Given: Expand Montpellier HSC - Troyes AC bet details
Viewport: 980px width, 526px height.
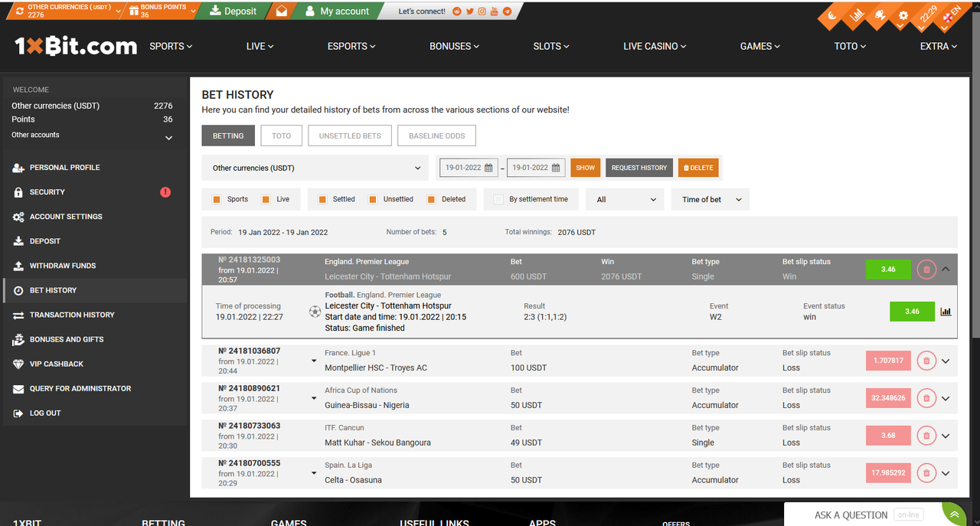Looking at the screenshot, I should (946, 361).
